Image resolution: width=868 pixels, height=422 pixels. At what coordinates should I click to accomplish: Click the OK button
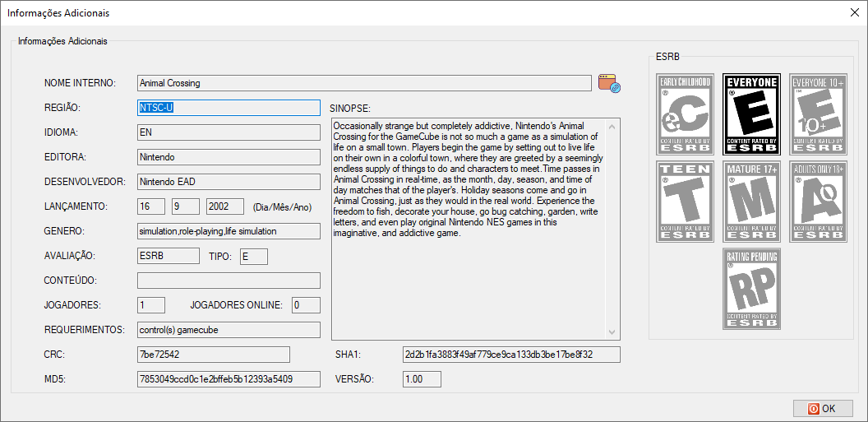point(823,409)
